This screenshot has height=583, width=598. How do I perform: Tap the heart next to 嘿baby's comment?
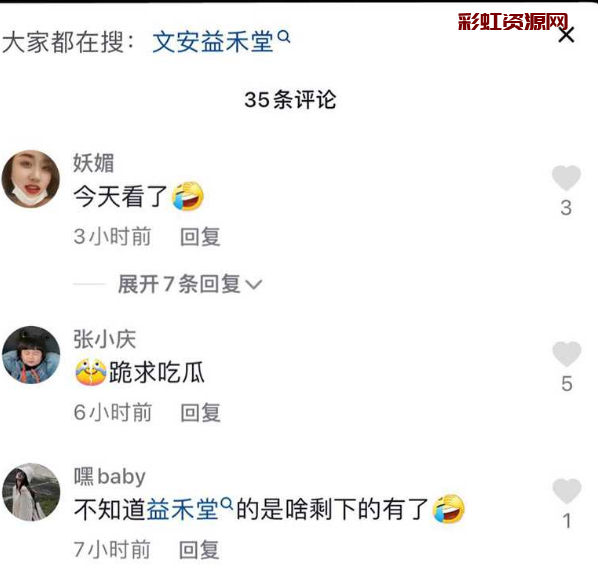point(567,491)
